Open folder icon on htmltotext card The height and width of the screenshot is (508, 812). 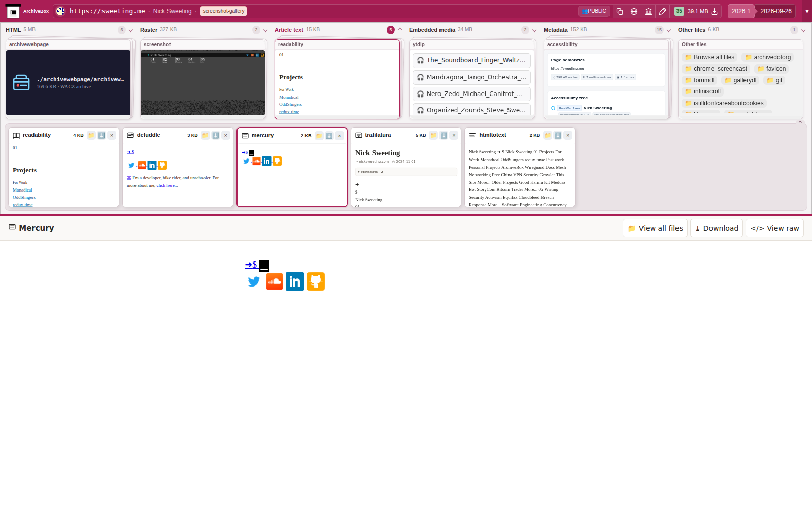pos(548,135)
